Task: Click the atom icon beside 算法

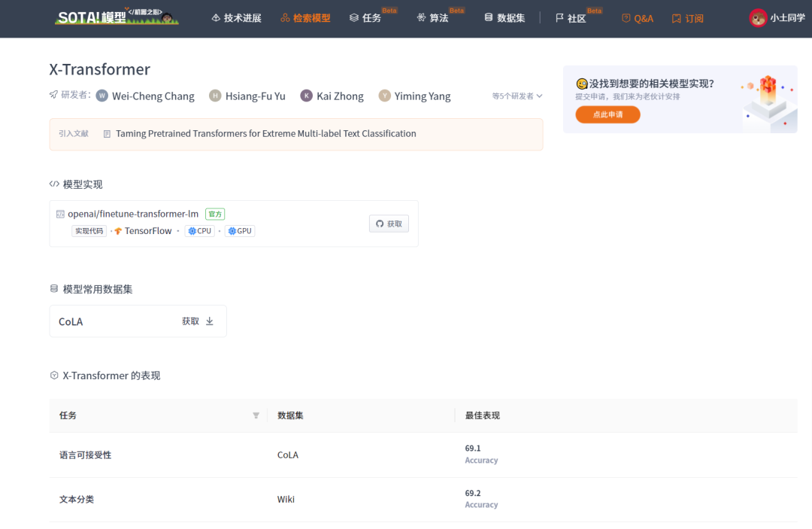Action: [x=421, y=18]
